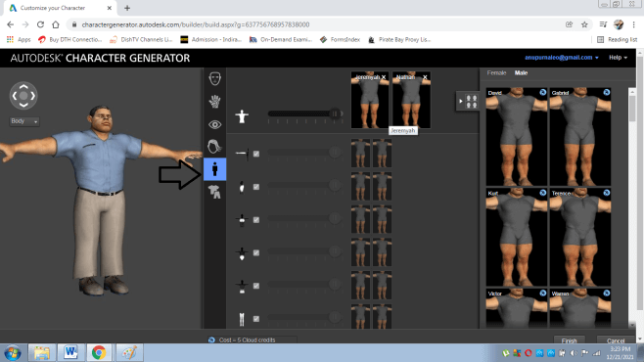Viewport: 644px width, 362px height.
Task: Click the cloud credit badge on Terence
Action: click(x=606, y=193)
